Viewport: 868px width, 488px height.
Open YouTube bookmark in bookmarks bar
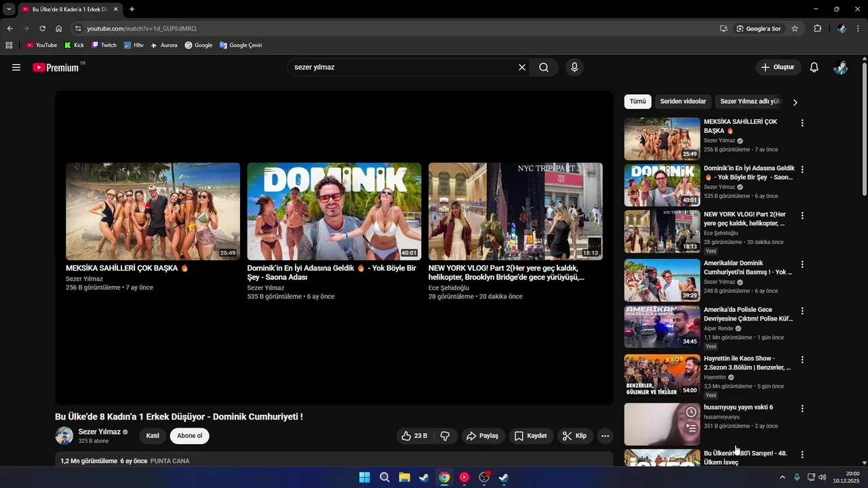41,45
